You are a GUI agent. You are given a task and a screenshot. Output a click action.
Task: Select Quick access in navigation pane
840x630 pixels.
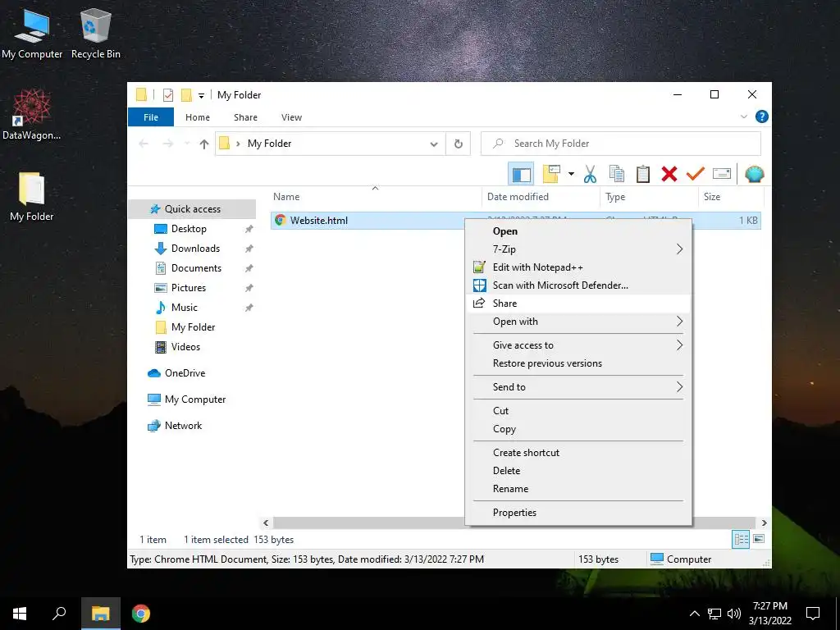pyautogui.click(x=192, y=209)
